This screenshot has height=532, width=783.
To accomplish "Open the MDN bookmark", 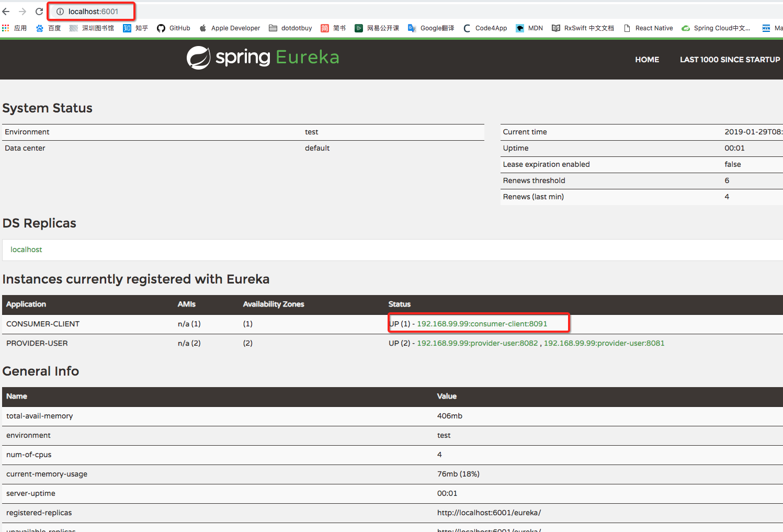I will (x=529, y=28).
